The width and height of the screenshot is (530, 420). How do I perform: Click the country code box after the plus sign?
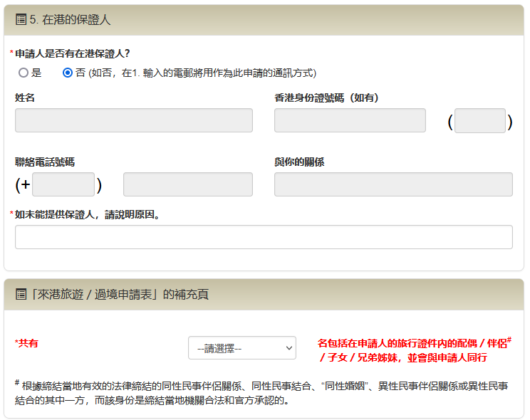(x=63, y=184)
